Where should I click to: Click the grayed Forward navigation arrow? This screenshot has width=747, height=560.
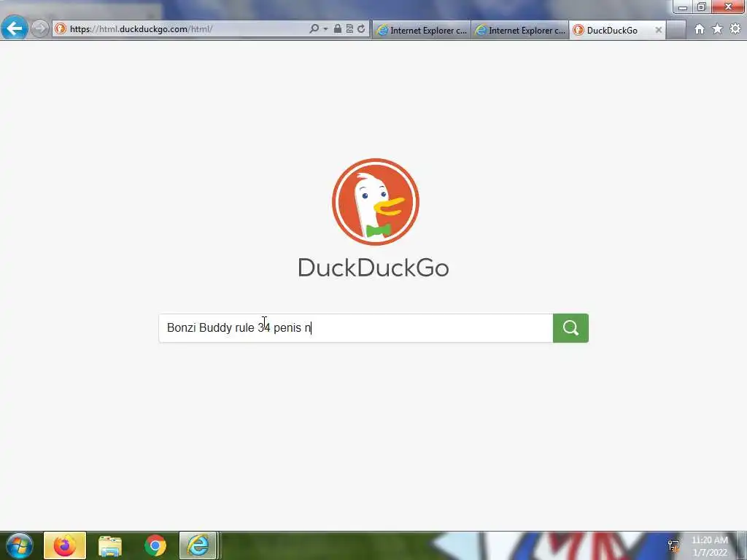click(x=40, y=28)
